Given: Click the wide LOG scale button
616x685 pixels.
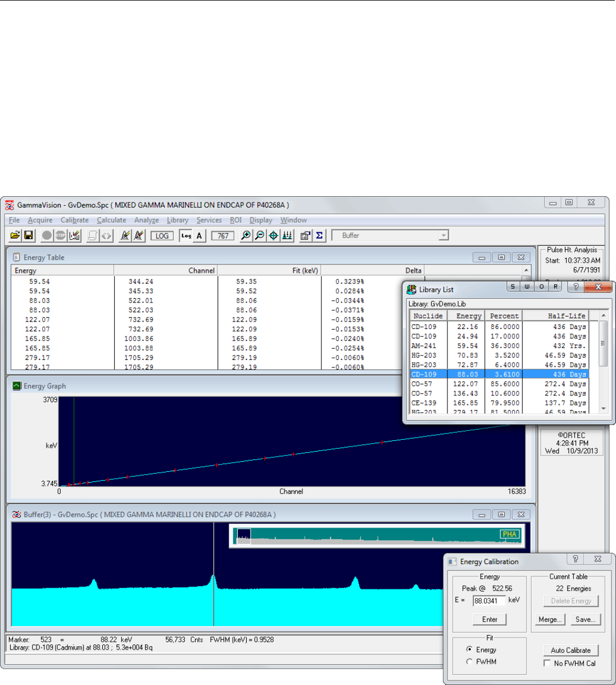Looking at the screenshot, I should tap(162, 236).
